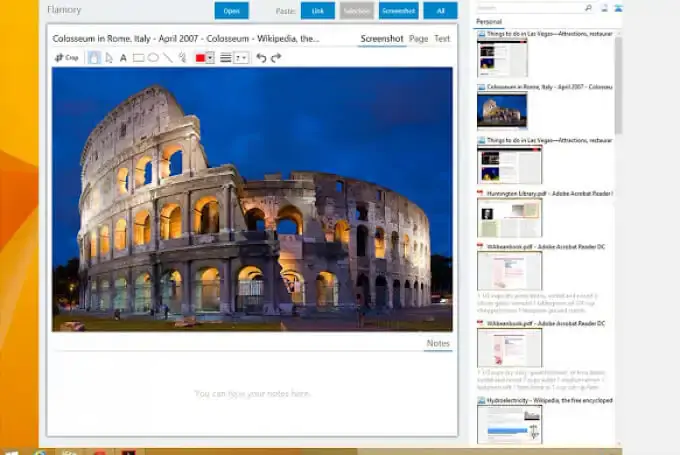Click the Paste Screenshot button

pyautogui.click(x=399, y=11)
